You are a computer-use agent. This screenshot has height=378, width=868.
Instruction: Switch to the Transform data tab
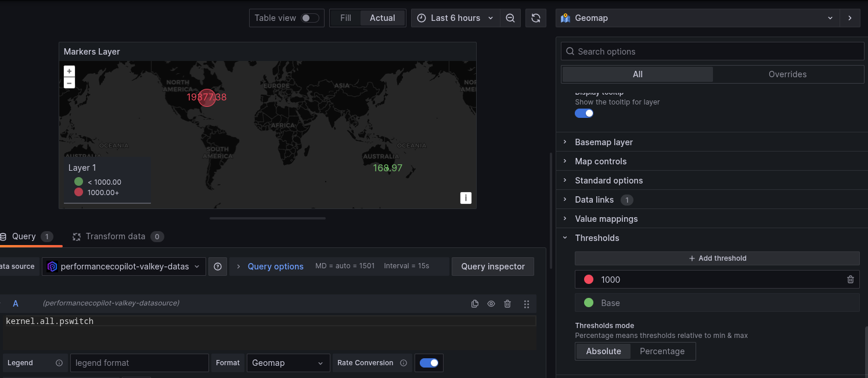(116, 236)
